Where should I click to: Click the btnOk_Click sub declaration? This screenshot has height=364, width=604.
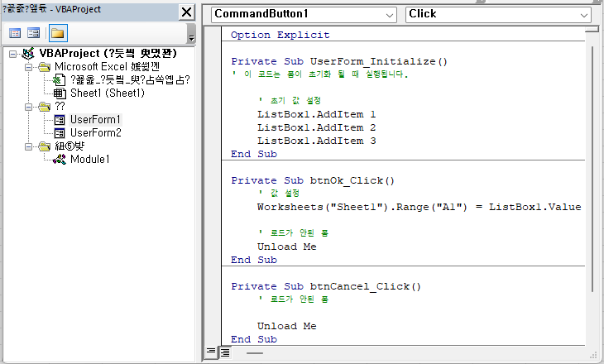point(313,180)
